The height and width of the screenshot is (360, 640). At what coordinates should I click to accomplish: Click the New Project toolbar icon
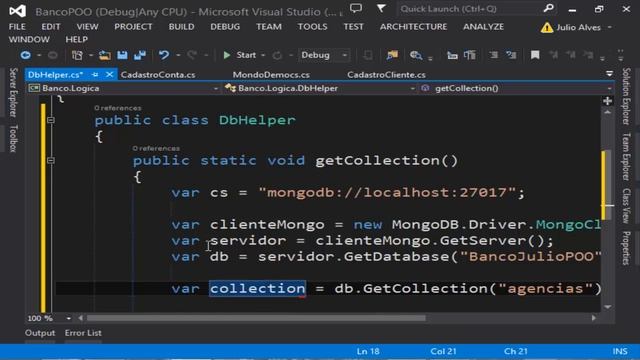point(77,55)
